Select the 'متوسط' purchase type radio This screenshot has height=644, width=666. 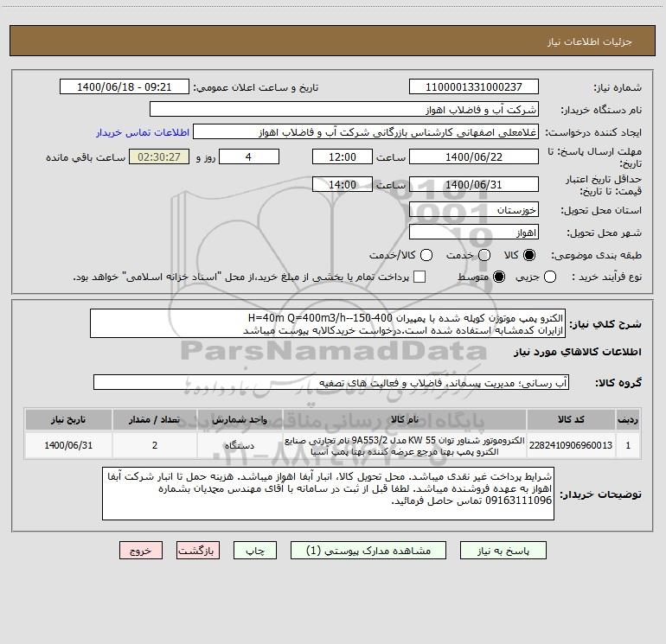pos(499,277)
